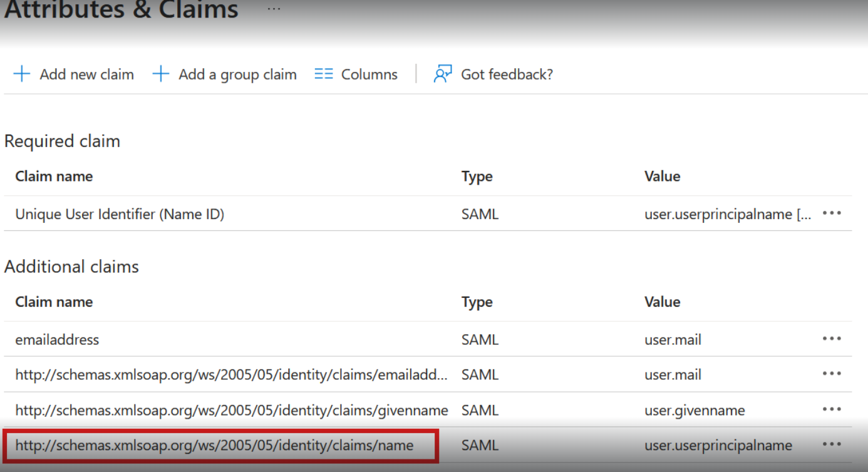Click Claim name header under Additional claims

pyautogui.click(x=54, y=302)
